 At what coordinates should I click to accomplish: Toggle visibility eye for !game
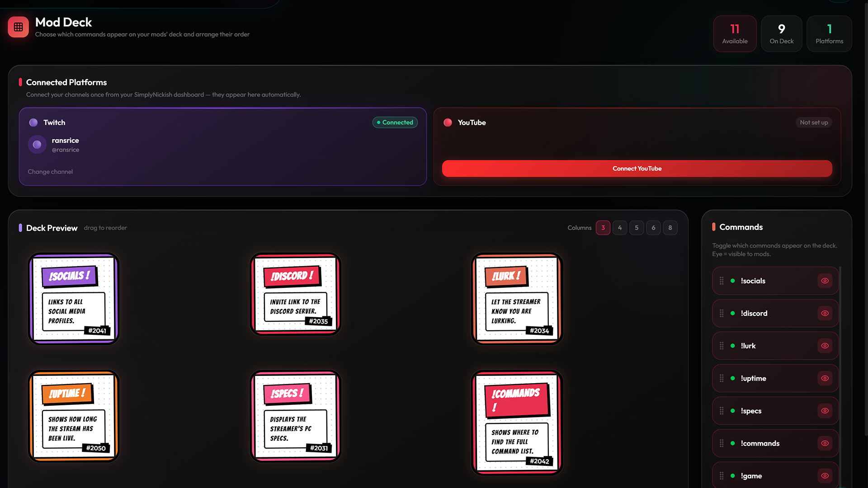coord(825,476)
